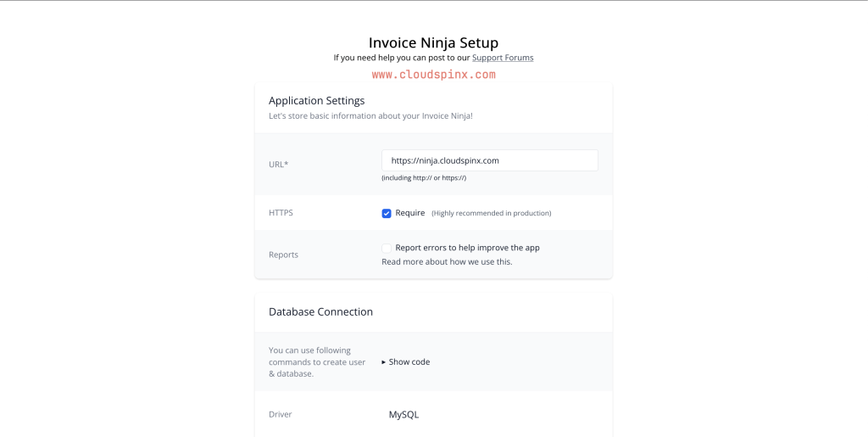The height and width of the screenshot is (437, 868).
Task: Click 'Report errors to help improve the app' label
Action: click(x=467, y=248)
